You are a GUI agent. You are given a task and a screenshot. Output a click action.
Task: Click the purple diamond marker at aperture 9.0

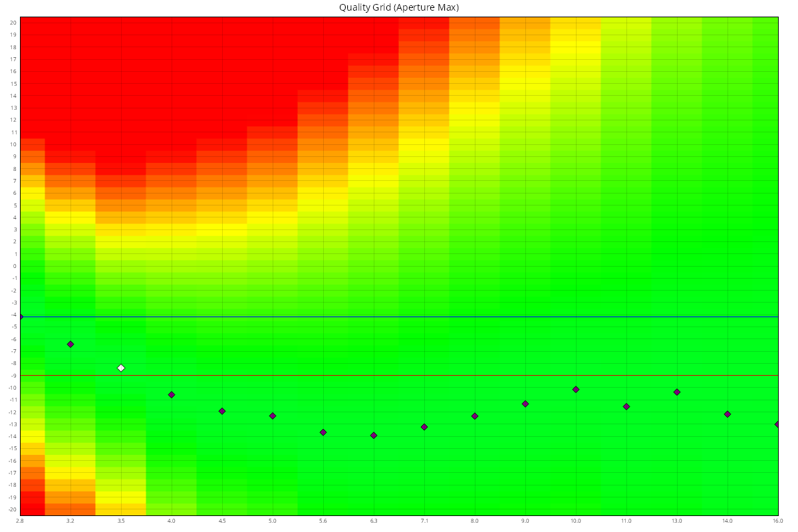pos(525,404)
